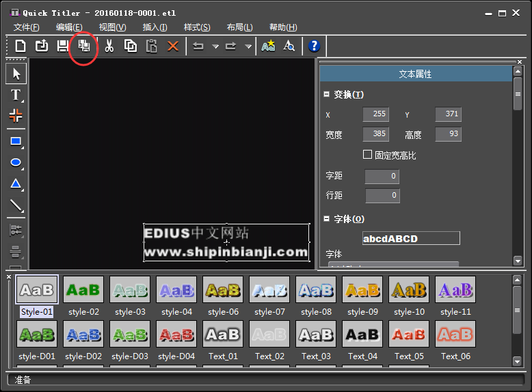Open the 样式(S) menu
532x392 pixels.
[x=197, y=27]
